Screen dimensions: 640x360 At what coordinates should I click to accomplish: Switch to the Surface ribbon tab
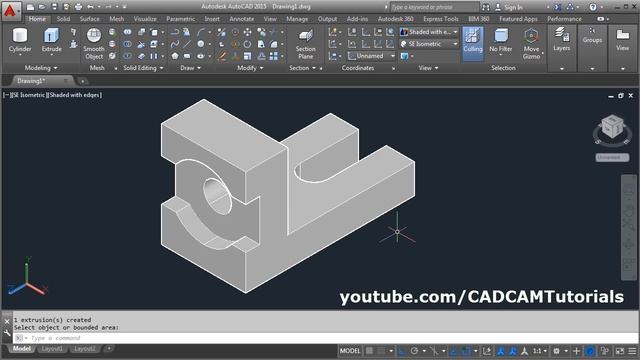click(x=89, y=19)
